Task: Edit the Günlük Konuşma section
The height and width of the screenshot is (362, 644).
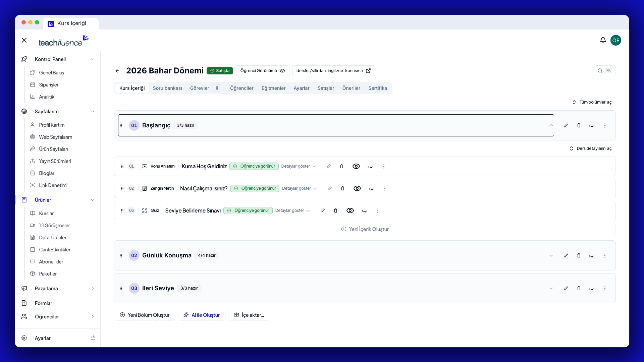Action: coord(566,255)
